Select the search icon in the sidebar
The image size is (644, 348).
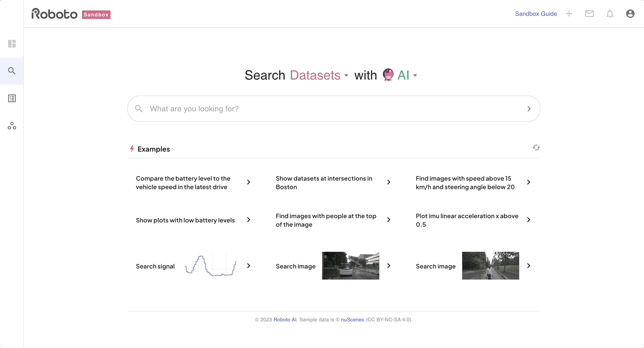pyautogui.click(x=12, y=71)
